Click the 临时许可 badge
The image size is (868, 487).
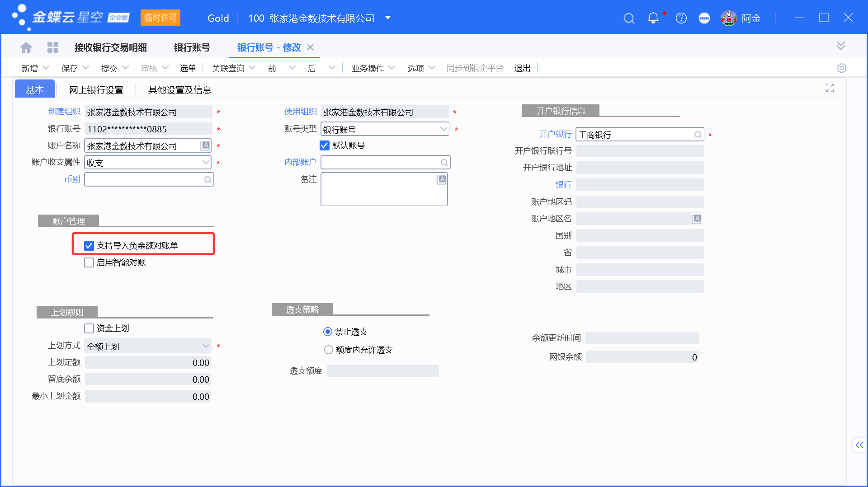pos(160,18)
